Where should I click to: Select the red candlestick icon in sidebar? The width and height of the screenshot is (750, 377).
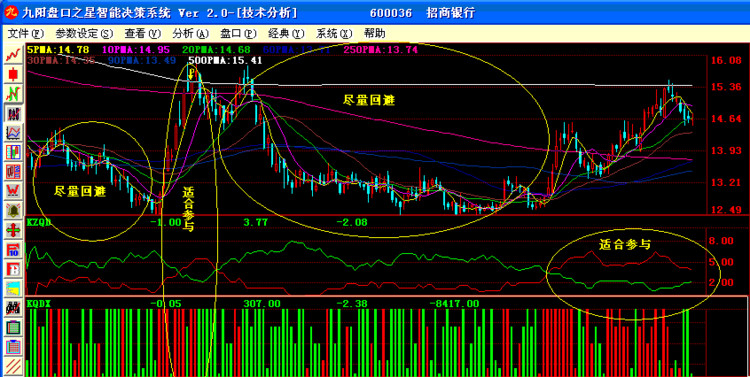pos(13,74)
